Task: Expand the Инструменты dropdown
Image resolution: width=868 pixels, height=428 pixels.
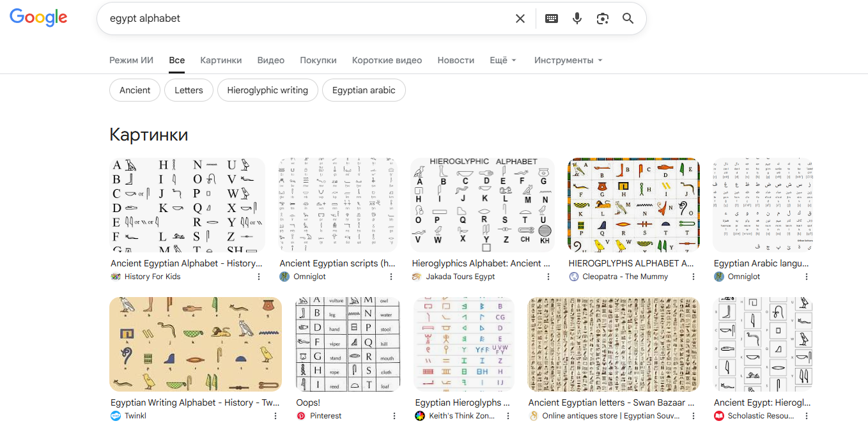Action: pos(568,60)
